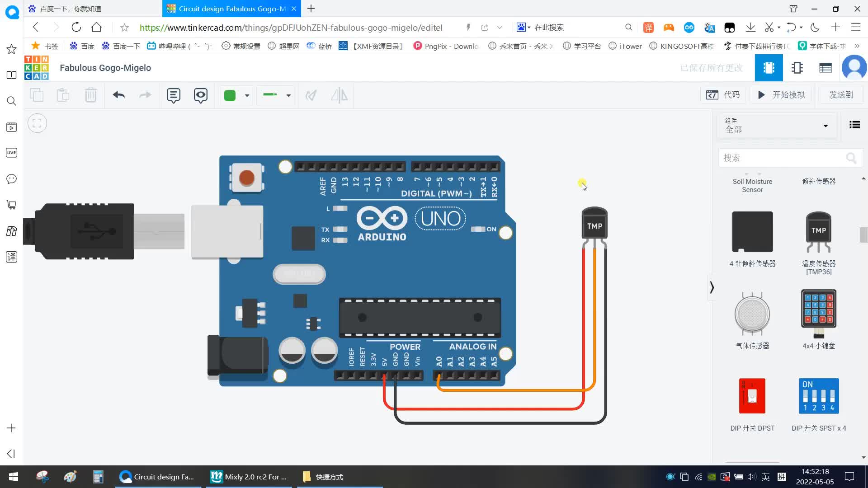Switch to component list view
Screen dimensions: 868x488
click(826, 68)
